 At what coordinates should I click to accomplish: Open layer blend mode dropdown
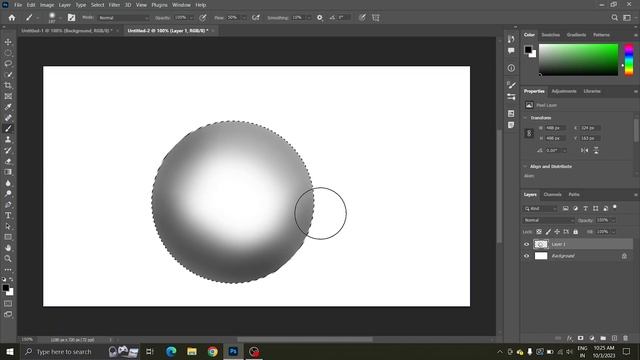pyautogui.click(x=548, y=220)
